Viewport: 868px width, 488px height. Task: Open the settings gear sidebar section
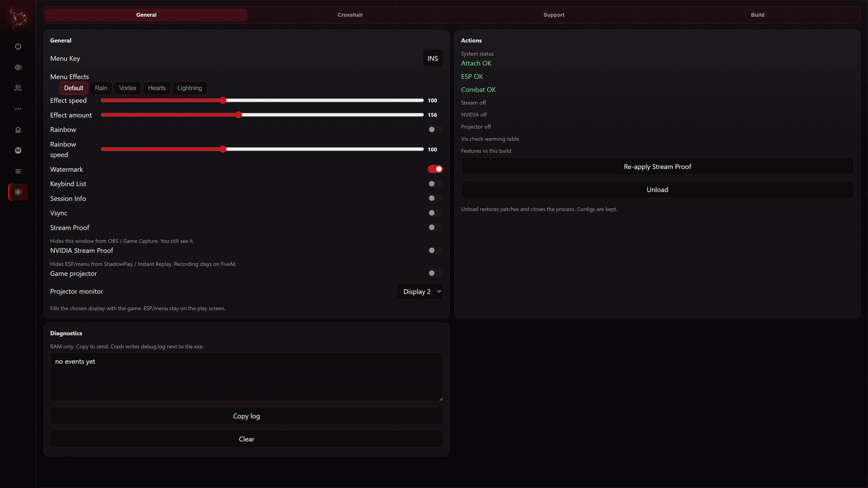18,192
